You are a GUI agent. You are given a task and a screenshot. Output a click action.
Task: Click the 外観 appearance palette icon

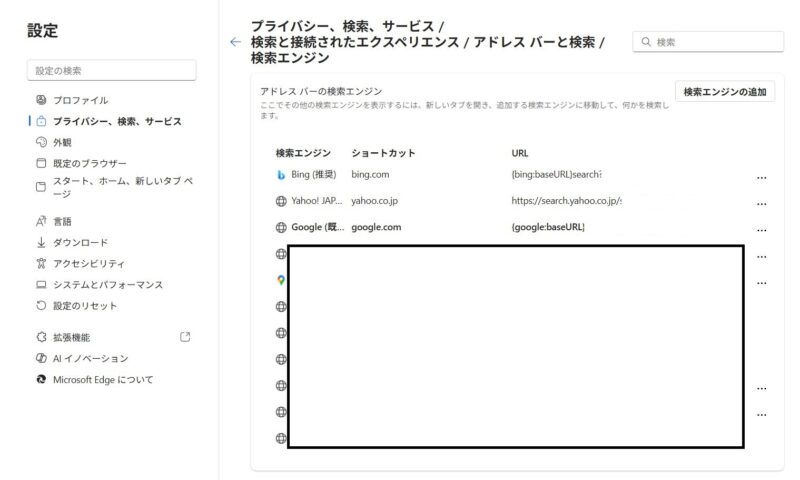[x=41, y=142]
